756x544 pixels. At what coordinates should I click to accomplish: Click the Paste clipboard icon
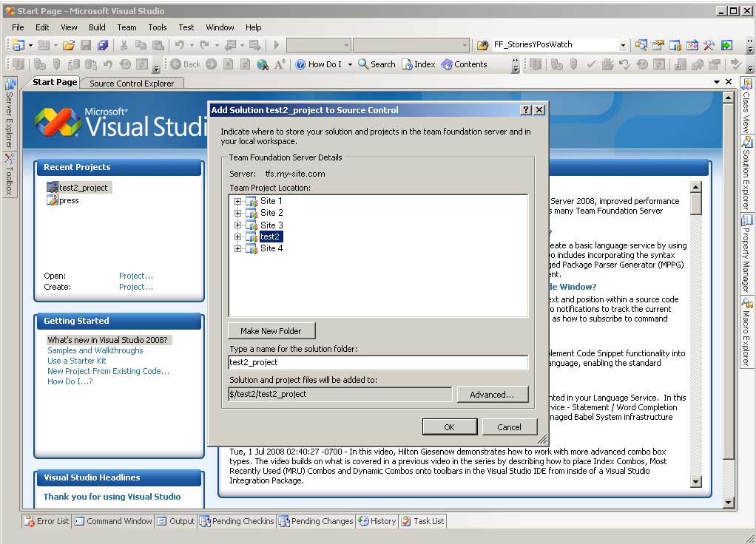pyautogui.click(x=158, y=45)
